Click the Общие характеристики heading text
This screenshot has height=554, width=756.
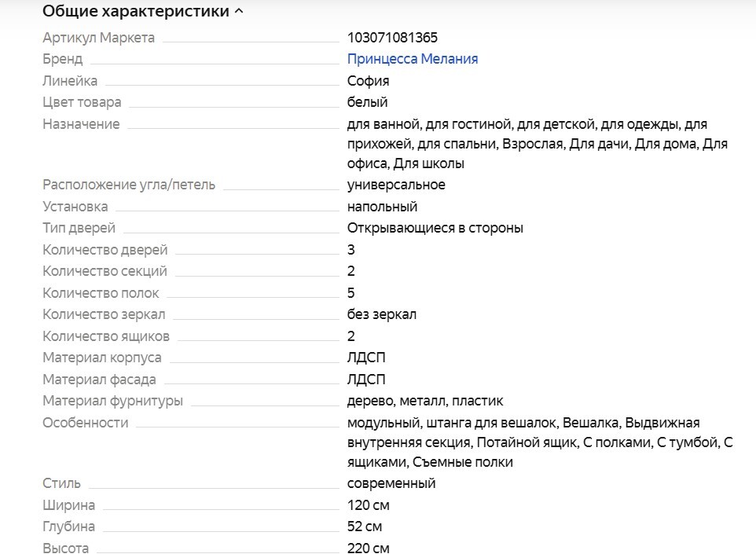[x=135, y=12]
